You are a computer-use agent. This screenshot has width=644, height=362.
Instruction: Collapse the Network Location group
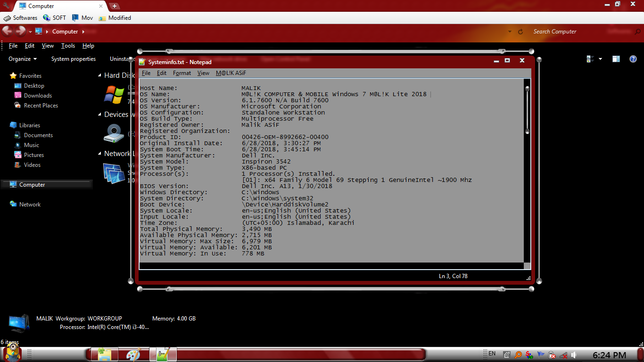pyautogui.click(x=99, y=154)
